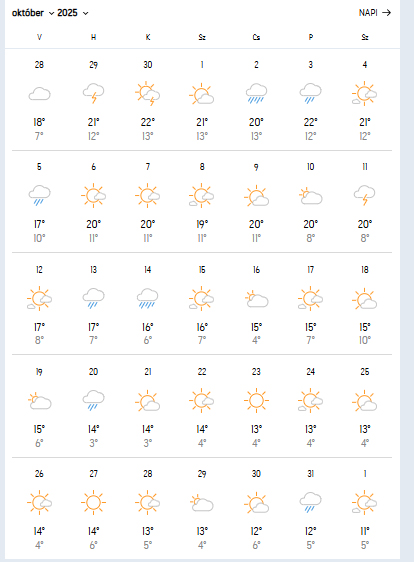This screenshot has height=562, width=414.
Task: Open day 8 partly sunny forecast
Action: (202, 202)
